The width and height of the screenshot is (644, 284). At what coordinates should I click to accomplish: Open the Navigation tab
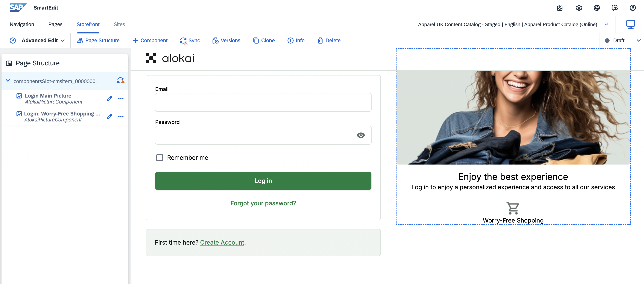coord(22,24)
